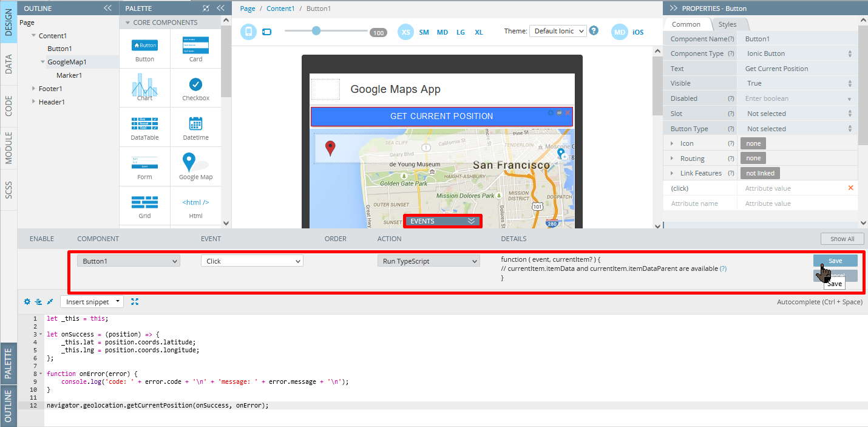Open the Component Type Ionic Button dropdown
This screenshot has width=868, height=427.
(x=798, y=53)
